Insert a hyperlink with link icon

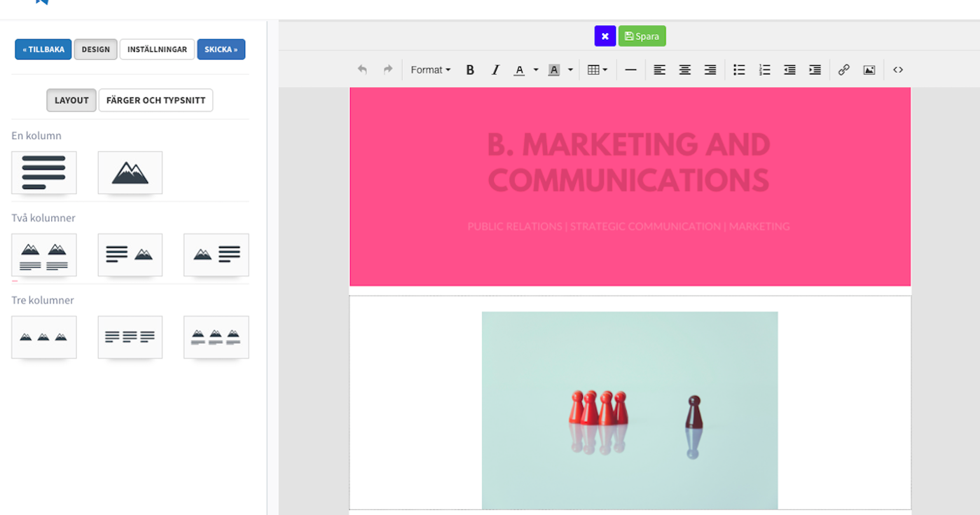843,70
